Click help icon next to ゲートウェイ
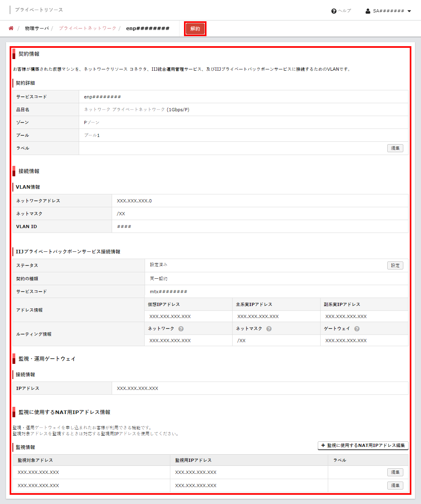Image resolution: width=421 pixels, height=504 pixels. (357, 329)
